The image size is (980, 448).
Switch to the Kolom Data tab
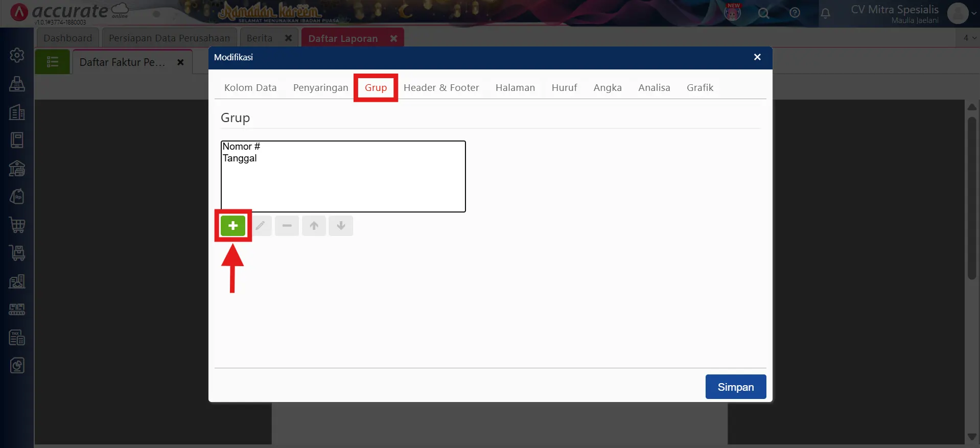tap(250, 88)
